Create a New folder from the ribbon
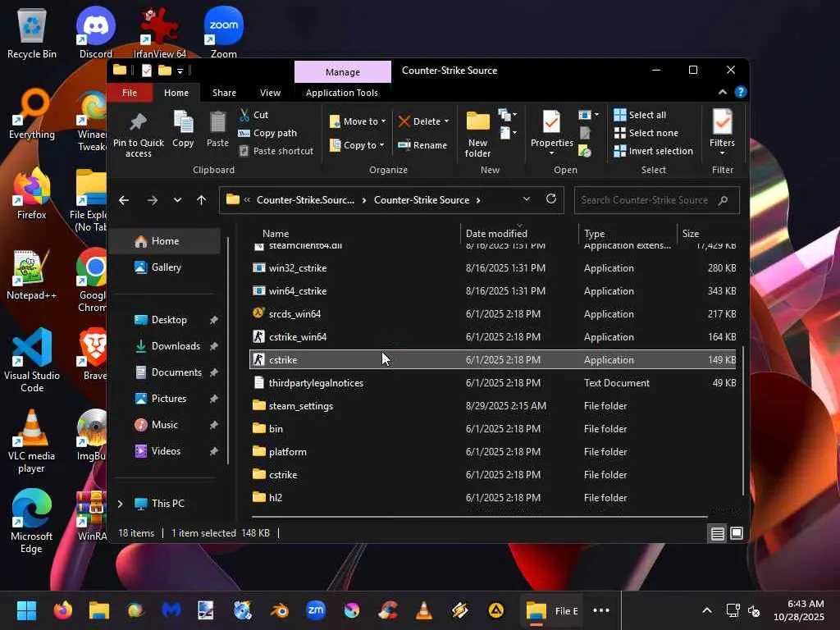 (x=477, y=135)
